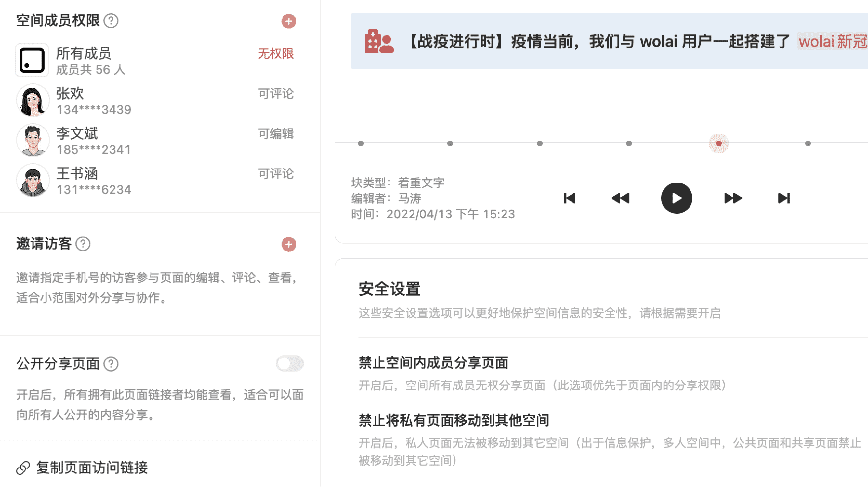Open the 无权限 permission selector for 所有成员
Screen dimensions: 868x488
point(276,53)
